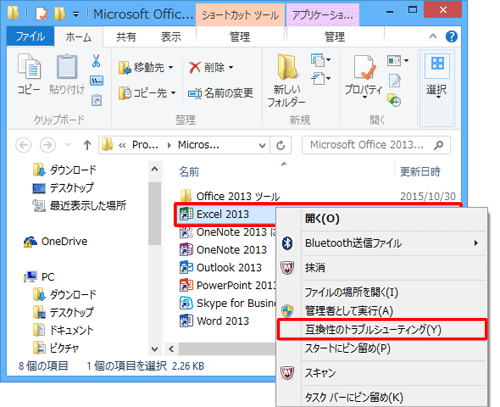
Task: Click the blue Help question mark icon
Action: [451, 36]
